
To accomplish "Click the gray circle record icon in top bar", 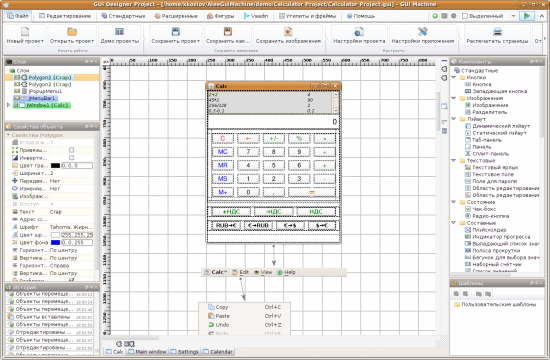I will click(453, 16).
